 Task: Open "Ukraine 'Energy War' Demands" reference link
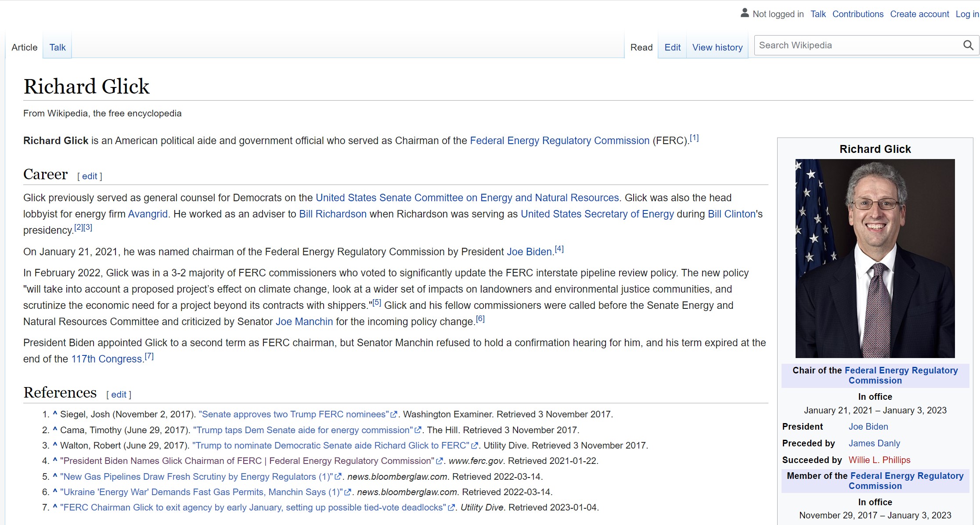coord(202,492)
